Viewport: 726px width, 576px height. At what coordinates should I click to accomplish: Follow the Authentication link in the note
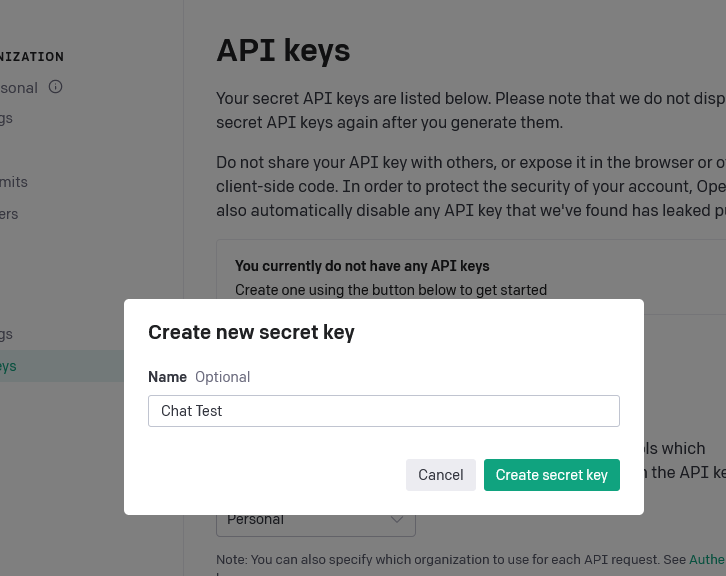point(707,559)
